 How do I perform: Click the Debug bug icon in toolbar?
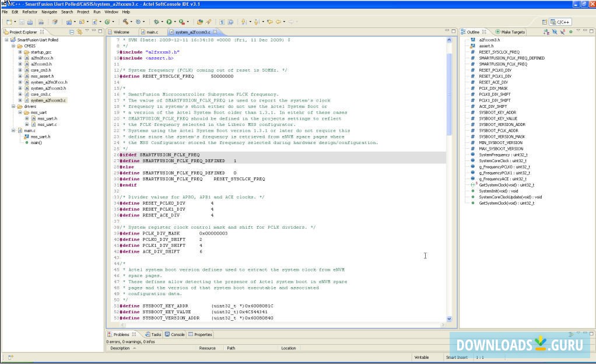pos(156,22)
